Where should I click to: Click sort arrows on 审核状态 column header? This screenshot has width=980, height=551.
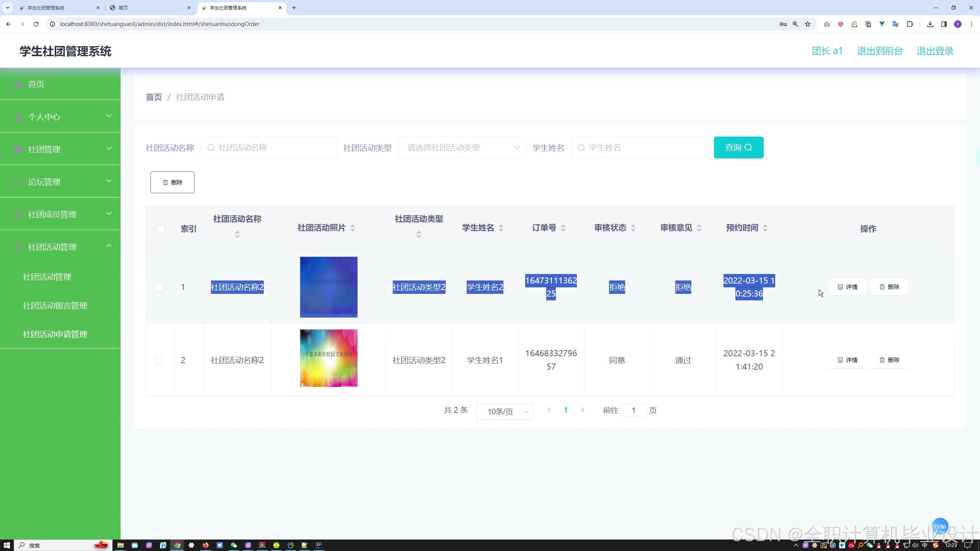click(x=633, y=228)
